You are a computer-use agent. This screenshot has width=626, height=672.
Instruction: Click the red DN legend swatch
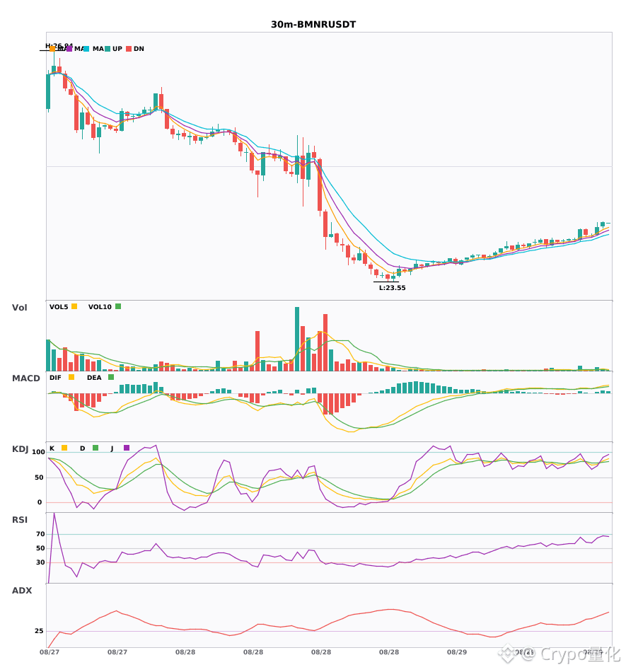(129, 49)
